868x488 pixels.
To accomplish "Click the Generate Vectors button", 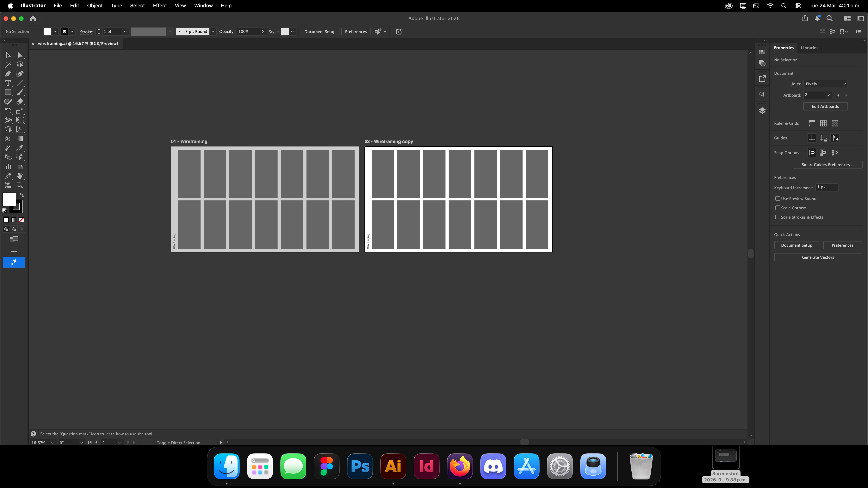I will click(x=818, y=257).
